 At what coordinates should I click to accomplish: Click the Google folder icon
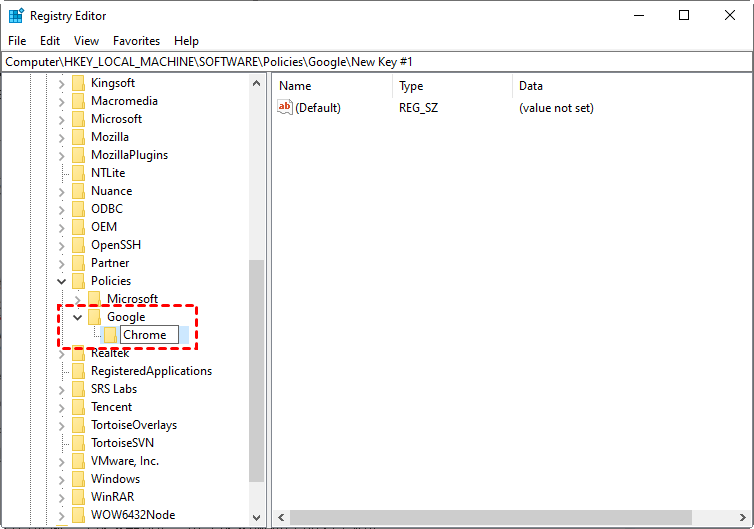pos(95,317)
